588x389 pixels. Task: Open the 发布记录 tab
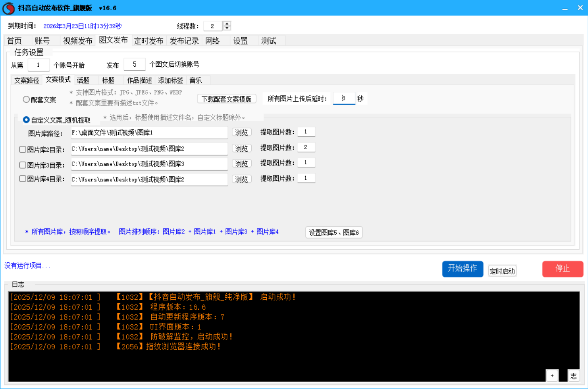(184, 40)
